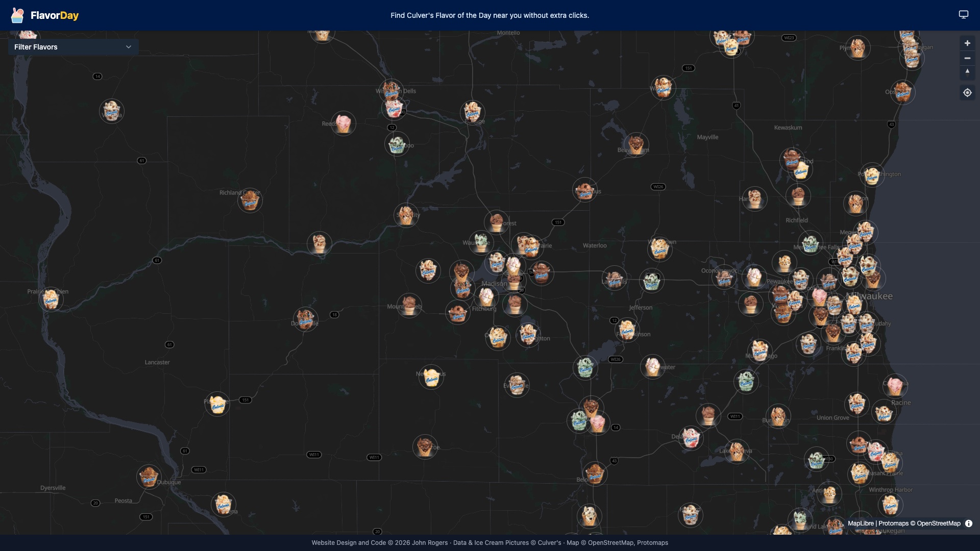
Task: Zoom in on the map
Action: tap(967, 43)
